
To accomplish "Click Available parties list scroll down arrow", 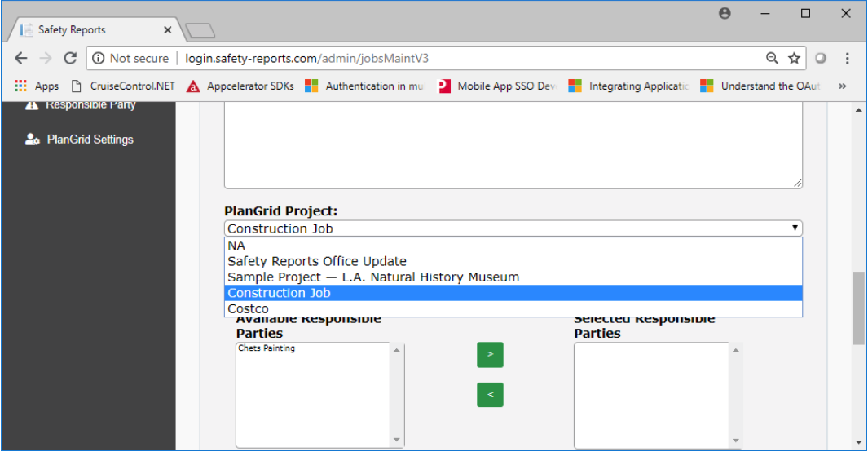I will (x=396, y=440).
